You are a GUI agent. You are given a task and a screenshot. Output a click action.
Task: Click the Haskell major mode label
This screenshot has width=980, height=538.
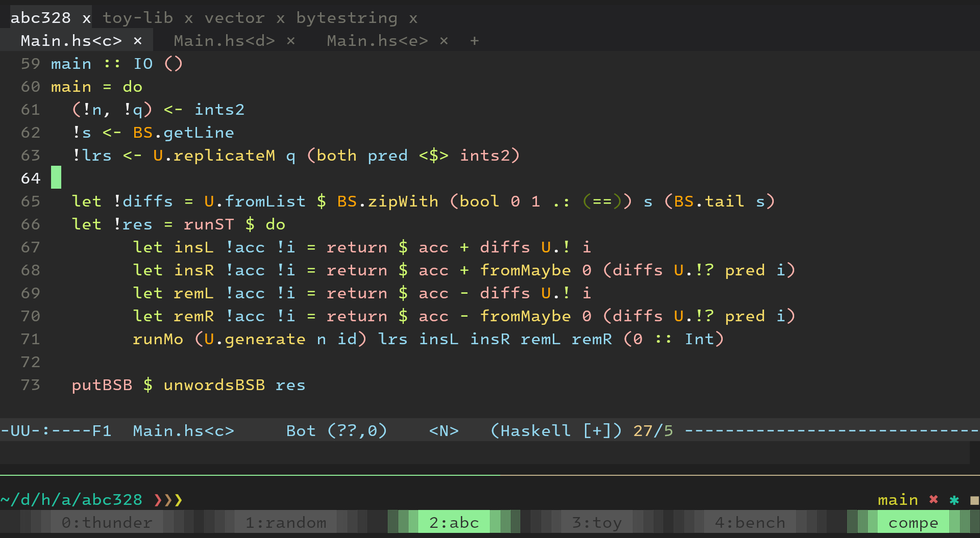(x=535, y=431)
